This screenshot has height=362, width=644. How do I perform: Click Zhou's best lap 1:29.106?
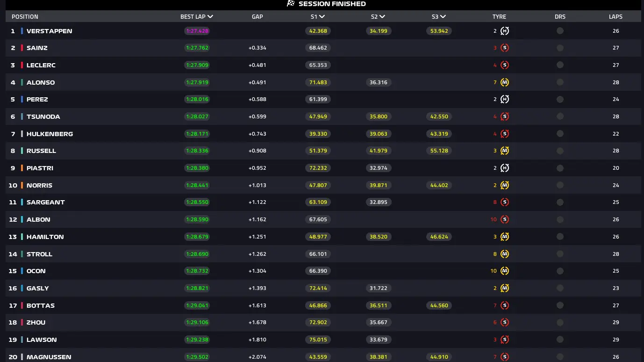coord(197,322)
